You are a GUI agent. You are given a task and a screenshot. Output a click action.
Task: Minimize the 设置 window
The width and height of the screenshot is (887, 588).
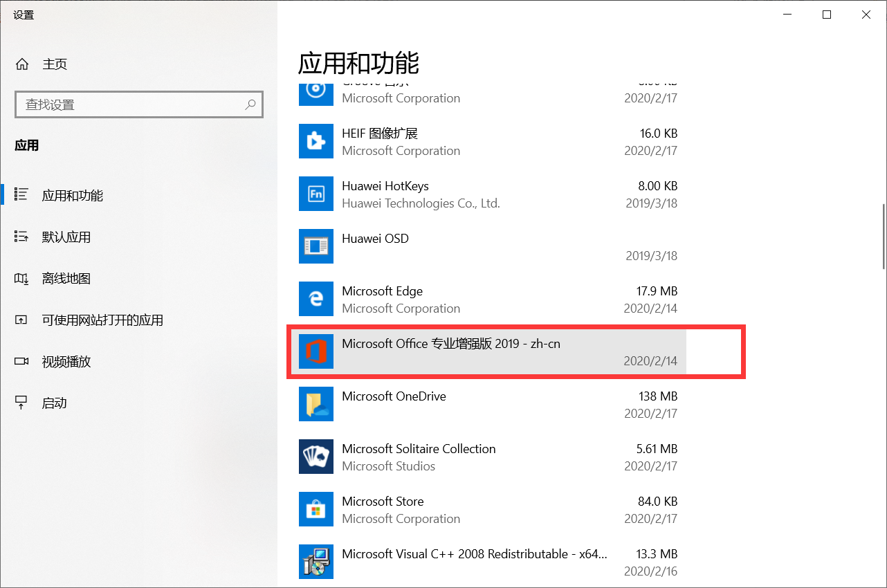[x=787, y=15]
